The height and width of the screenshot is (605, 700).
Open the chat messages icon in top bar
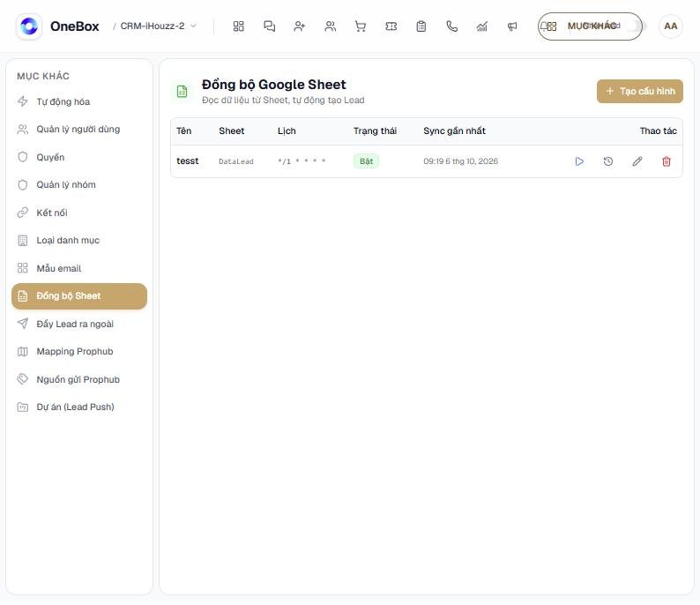[269, 26]
